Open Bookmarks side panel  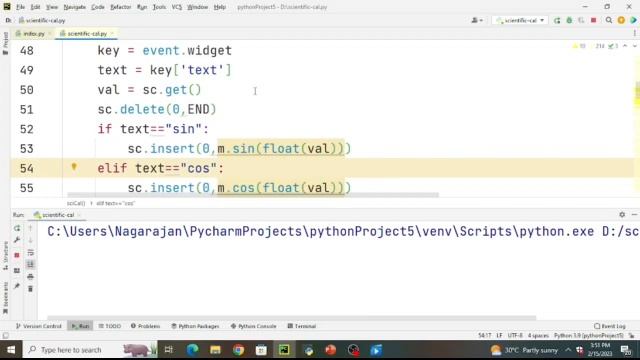click(5, 298)
